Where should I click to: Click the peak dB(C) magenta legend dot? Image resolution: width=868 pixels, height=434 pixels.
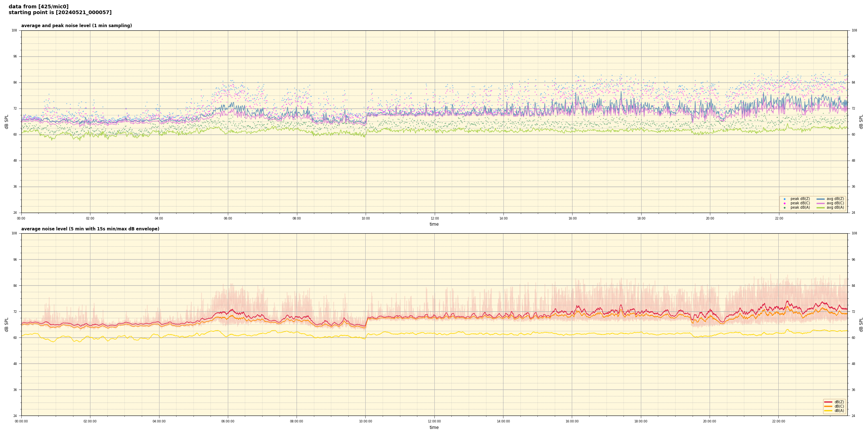pyautogui.click(x=784, y=203)
